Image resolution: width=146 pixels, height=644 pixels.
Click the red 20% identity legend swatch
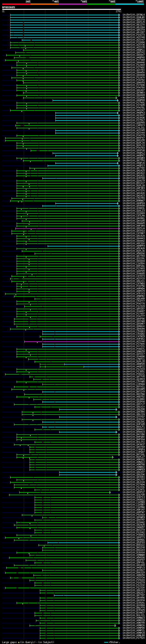coord(16,4)
